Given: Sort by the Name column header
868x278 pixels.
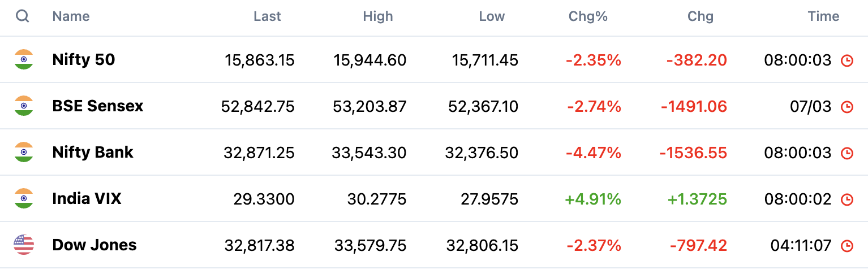Looking at the screenshot, I should (71, 16).
